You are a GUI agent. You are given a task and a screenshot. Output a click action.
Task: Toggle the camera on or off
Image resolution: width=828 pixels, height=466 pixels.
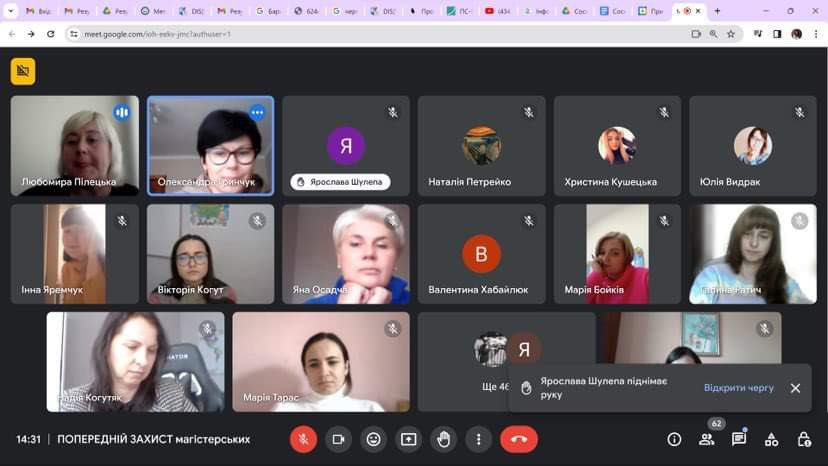click(338, 439)
